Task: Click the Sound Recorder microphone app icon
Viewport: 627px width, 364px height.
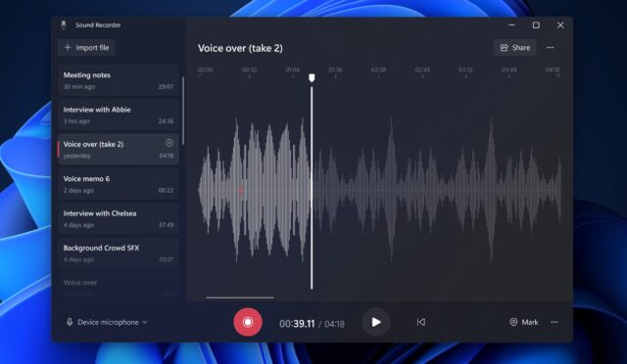Action: pyautogui.click(x=63, y=24)
